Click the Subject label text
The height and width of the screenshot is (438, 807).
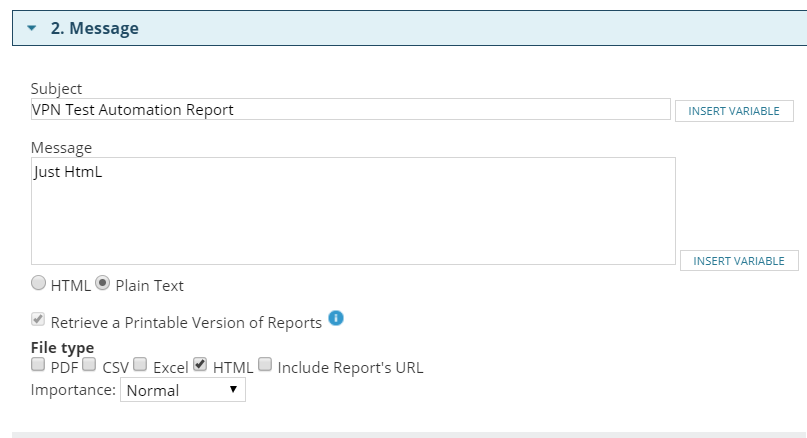(x=56, y=89)
